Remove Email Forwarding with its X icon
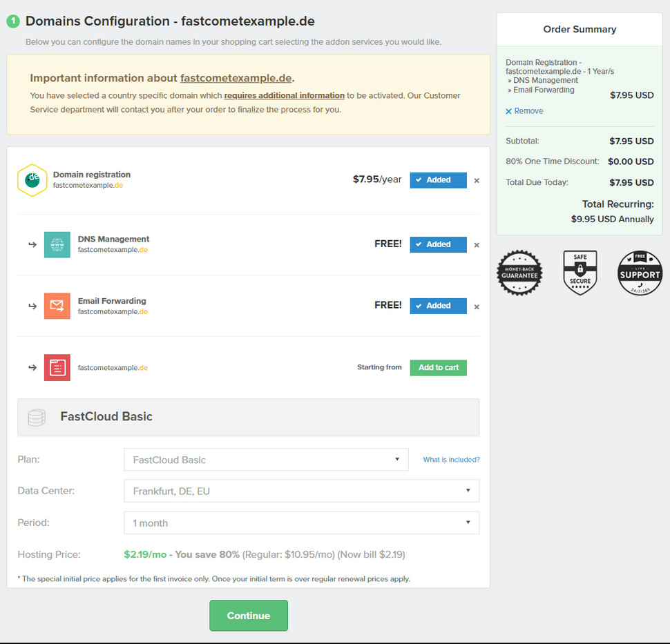670x644 pixels. pyautogui.click(x=477, y=307)
